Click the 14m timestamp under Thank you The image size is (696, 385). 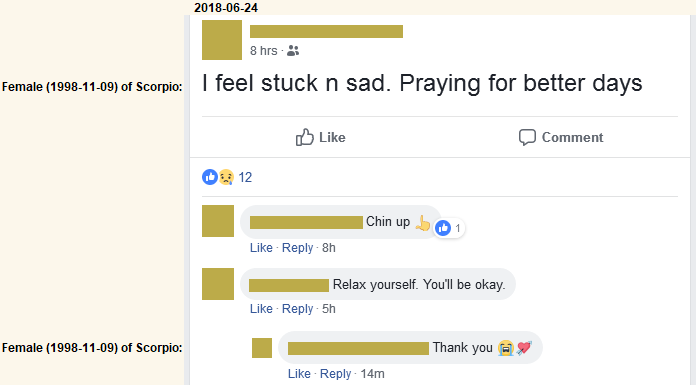click(372, 373)
